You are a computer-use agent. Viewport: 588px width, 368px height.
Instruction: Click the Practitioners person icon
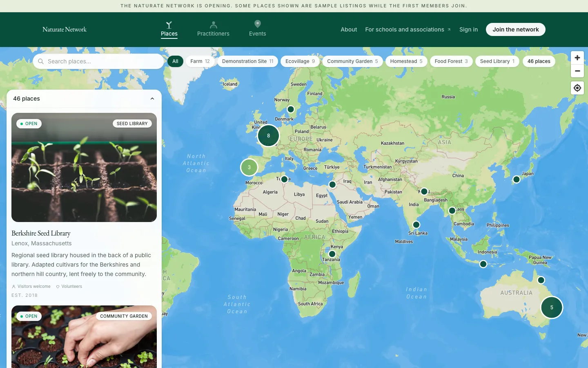click(x=213, y=25)
